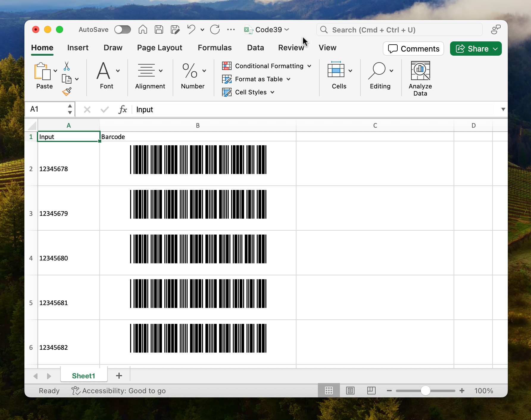Click the Select All corner triangle
Screen dimensions: 531x420
pos(32,126)
